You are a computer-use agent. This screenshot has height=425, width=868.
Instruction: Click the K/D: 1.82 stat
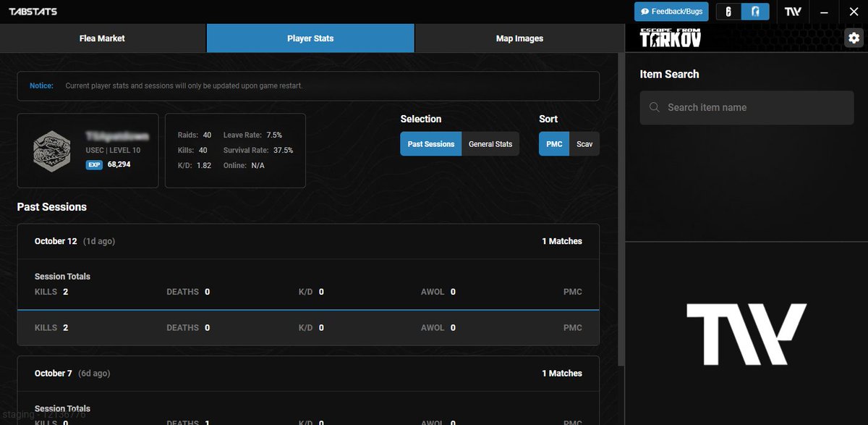tap(195, 166)
